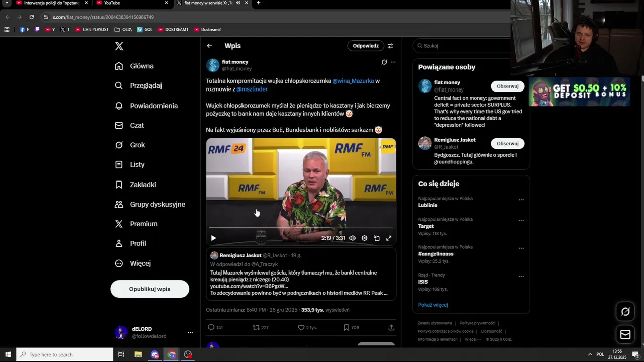The height and width of the screenshot is (362, 644).
Task: Open more options on the fiat money post
Action: 393,62
